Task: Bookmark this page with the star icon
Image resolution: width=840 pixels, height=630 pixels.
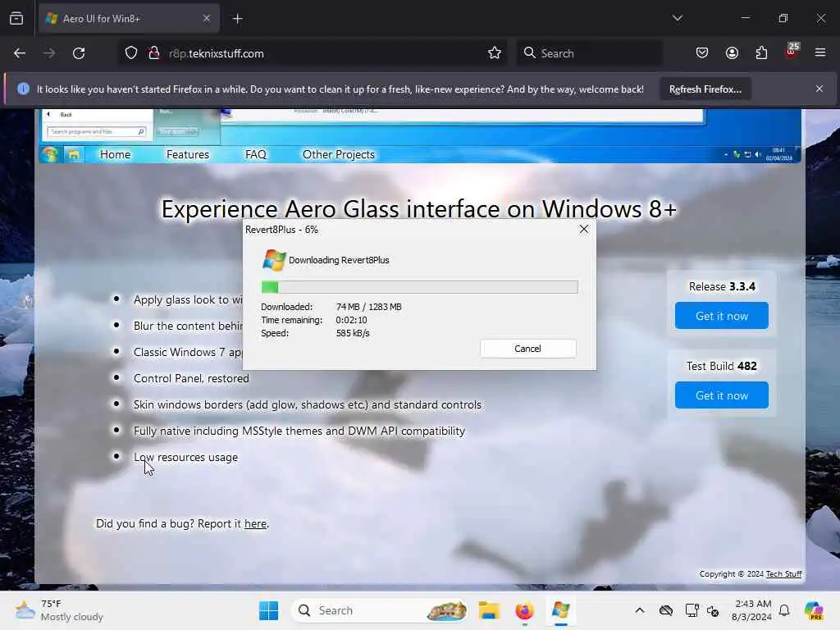Action: tap(495, 53)
